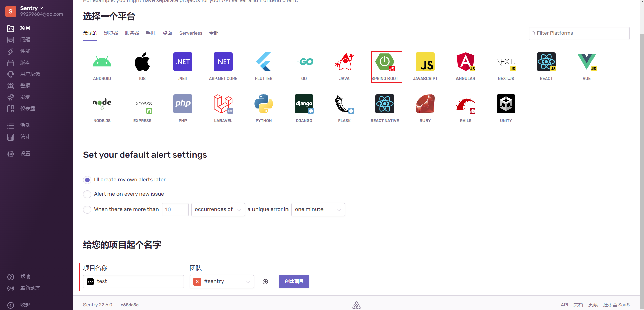Viewport: 644px width, 310px height.
Task: Open the "occurrences of" dropdown
Action: point(218,210)
